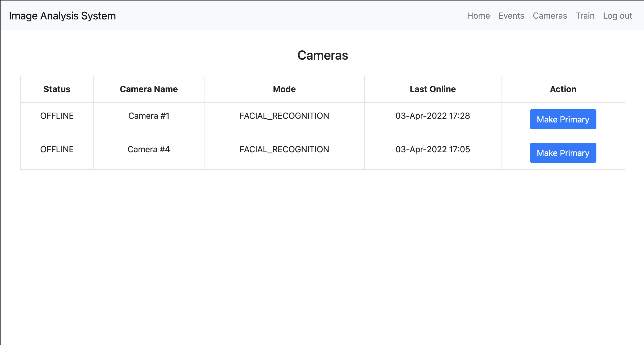Select the Camera #1 name cell
This screenshot has width=644, height=345.
(149, 116)
